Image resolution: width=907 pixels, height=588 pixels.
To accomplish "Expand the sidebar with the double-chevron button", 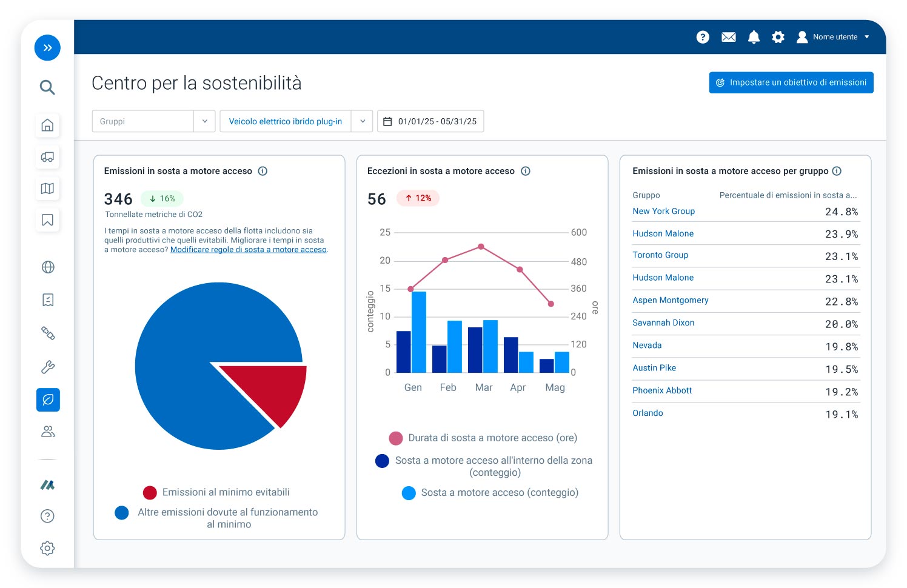I will click(x=47, y=48).
